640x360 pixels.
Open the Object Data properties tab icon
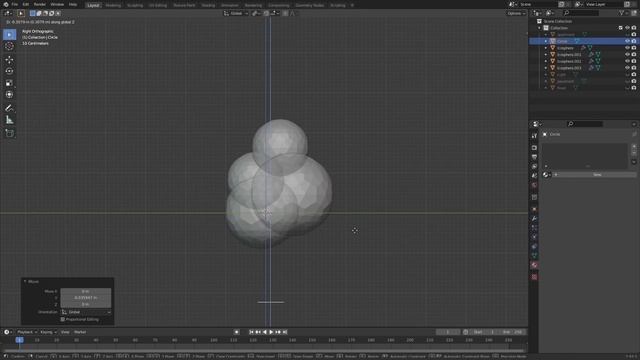(534, 256)
